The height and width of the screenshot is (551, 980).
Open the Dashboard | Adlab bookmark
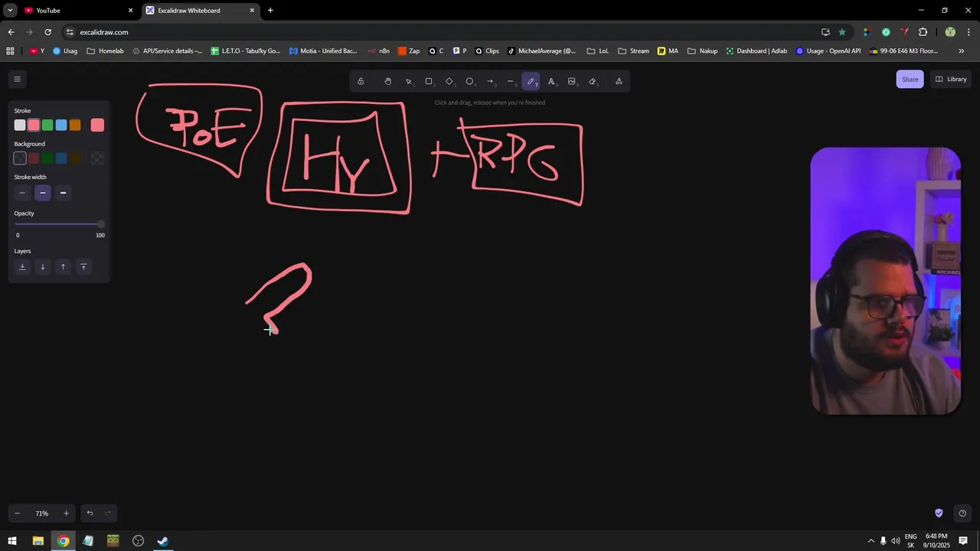[x=756, y=51]
